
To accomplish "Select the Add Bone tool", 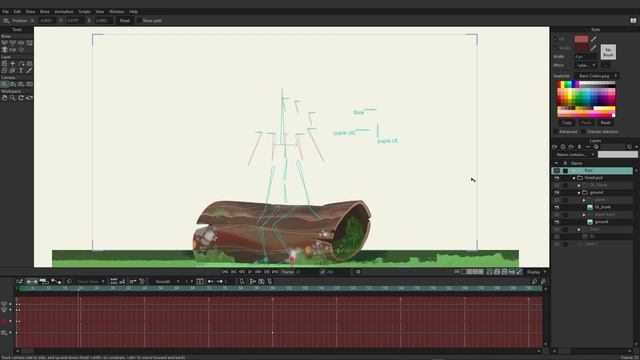I will click(21, 42).
